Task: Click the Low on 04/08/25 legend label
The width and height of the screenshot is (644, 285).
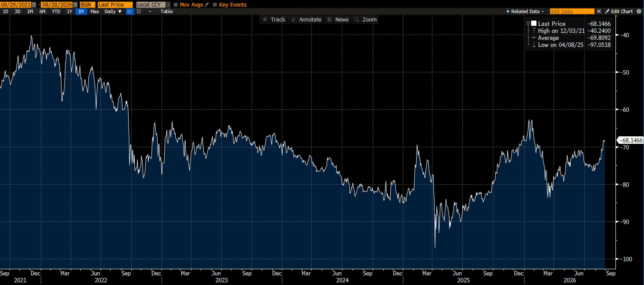Action: (561, 45)
